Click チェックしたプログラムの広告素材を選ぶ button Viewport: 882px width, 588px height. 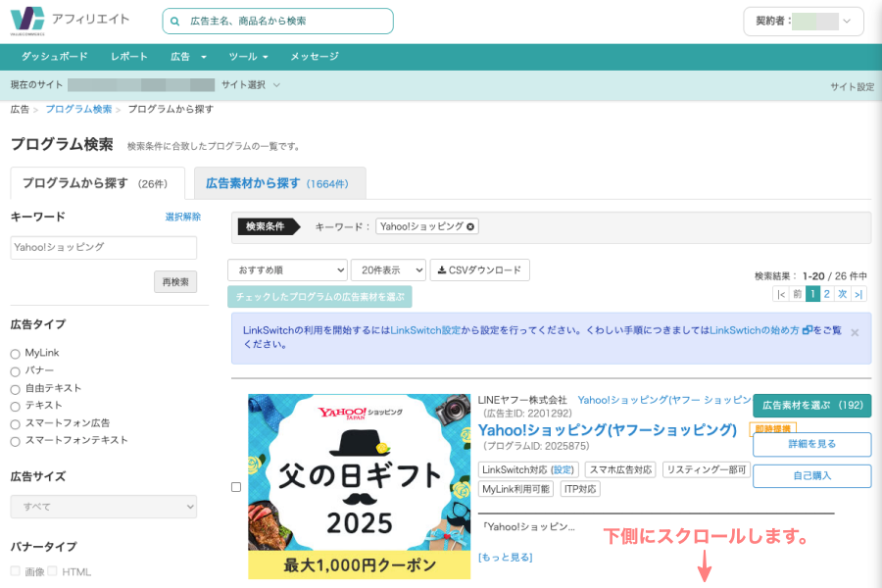point(319,297)
